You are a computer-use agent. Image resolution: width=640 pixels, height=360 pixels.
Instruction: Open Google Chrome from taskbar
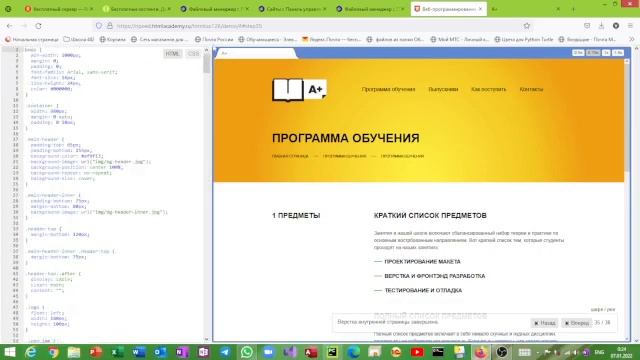click(53, 352)
